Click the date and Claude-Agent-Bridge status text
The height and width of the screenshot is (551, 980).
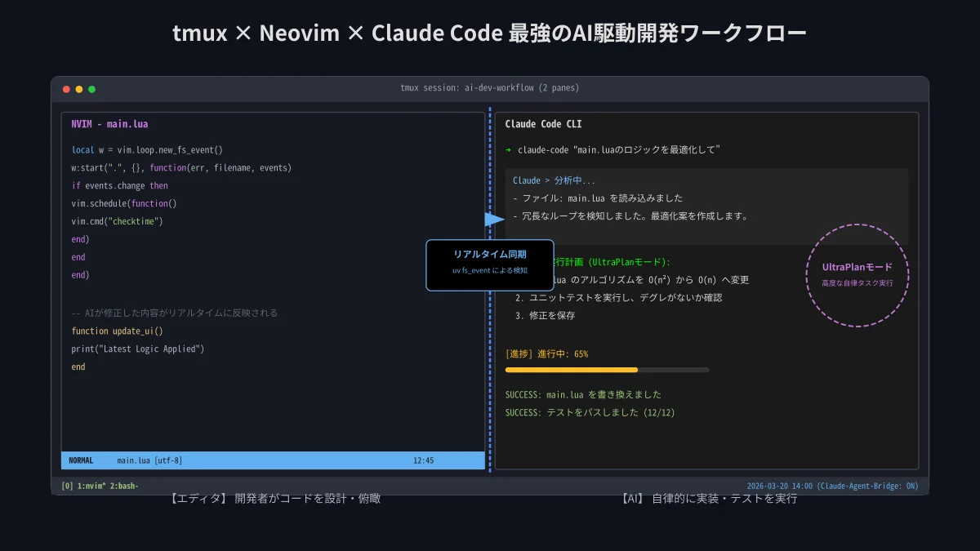pos(832,487)
